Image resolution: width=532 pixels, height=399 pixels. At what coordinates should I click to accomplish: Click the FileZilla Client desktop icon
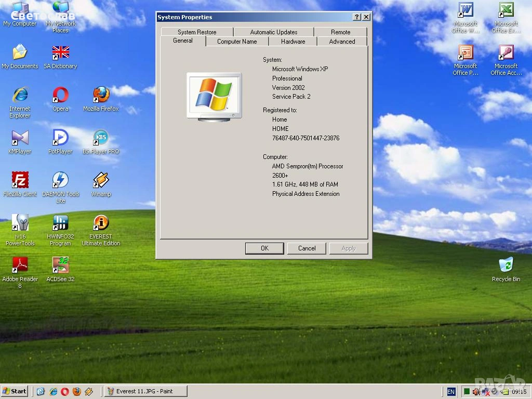20,180
